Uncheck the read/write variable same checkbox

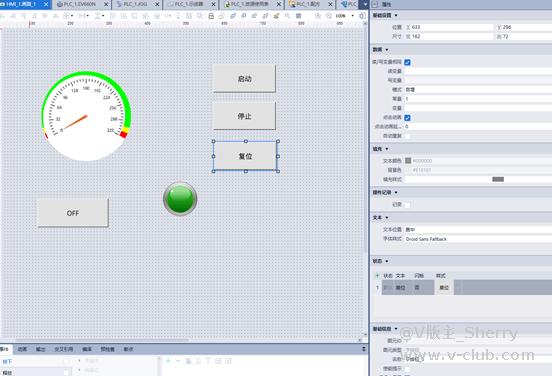(407, 62)
